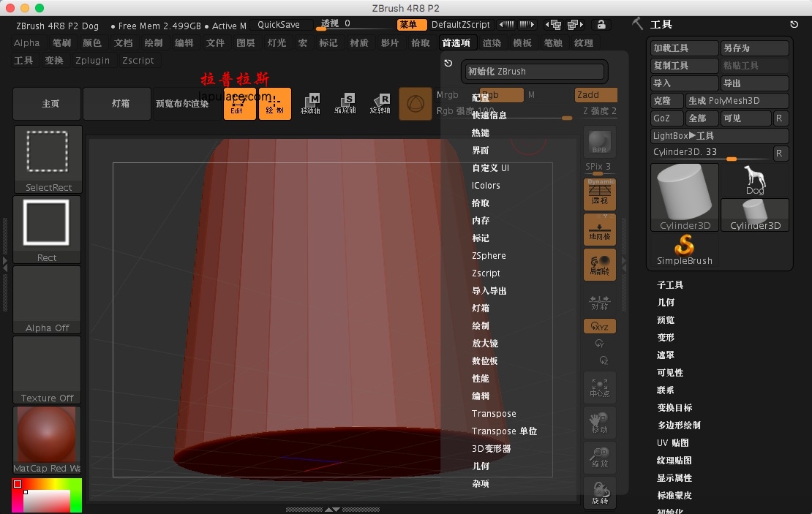This screenshot has height=514, width=812.
Task: Select the Scale (缩放轴) gizmo icon
Action: [x=345, y=104]
